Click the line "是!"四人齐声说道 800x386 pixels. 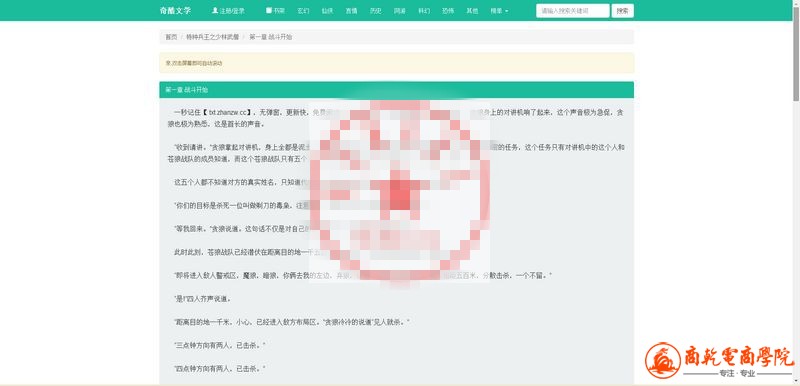click(x=204, y=299)
